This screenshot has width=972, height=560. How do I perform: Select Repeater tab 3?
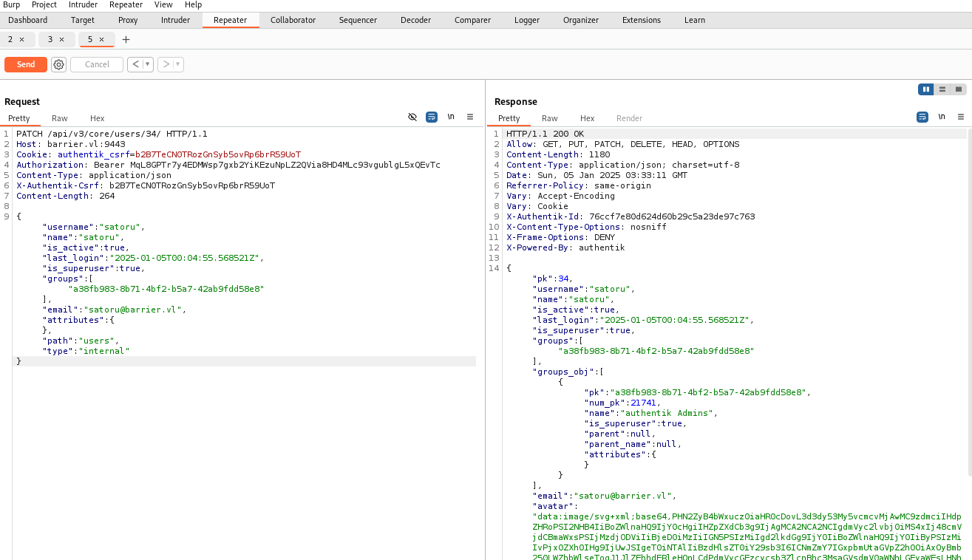coord(50,39)
